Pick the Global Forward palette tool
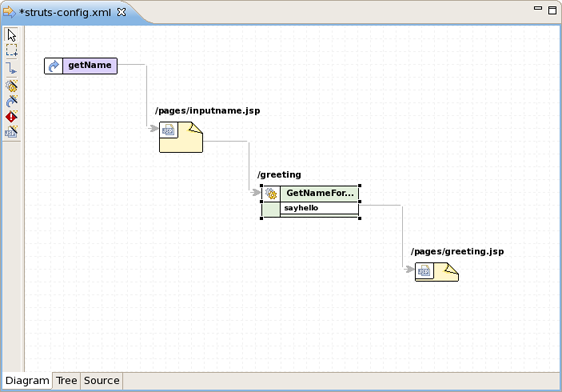562x392 pixels. [11, 101]
